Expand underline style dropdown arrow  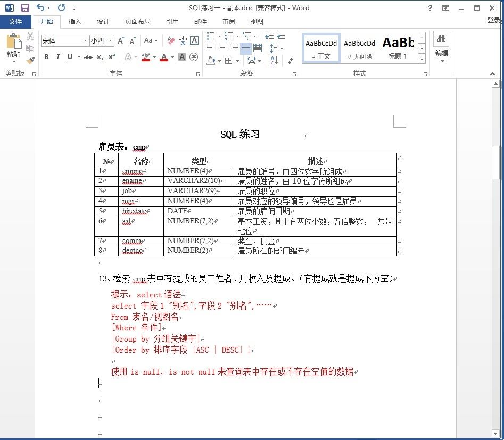79,57
